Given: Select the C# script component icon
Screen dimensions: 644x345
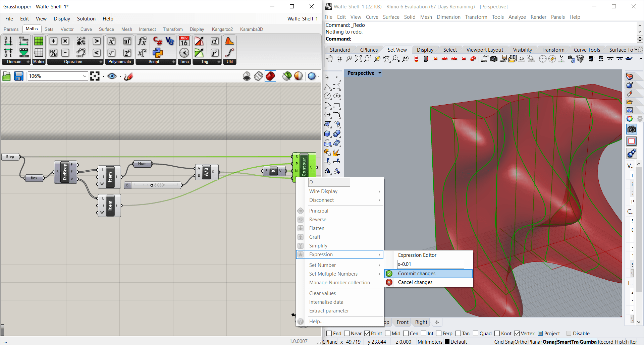Looking at the screenshot, I should 157,41.
